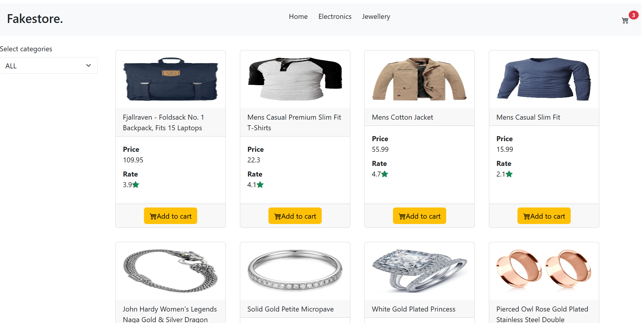Screen dimensions: 644x323
Task: Add Mens Casual Premium Slim Fit T-Shirts to cart
Action: (x=295, y=216)
